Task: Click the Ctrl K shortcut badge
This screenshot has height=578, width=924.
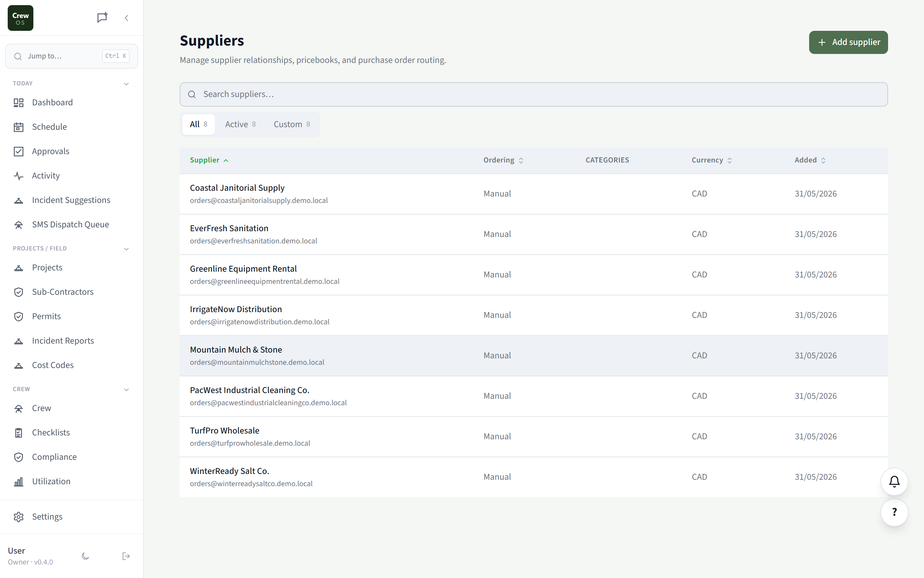Action: (116, 56)
